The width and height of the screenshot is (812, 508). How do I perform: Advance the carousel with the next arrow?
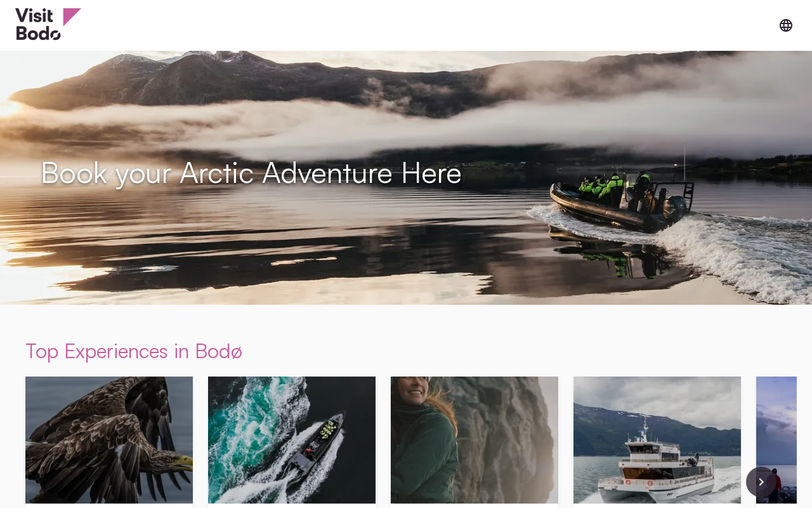(761, 482)
